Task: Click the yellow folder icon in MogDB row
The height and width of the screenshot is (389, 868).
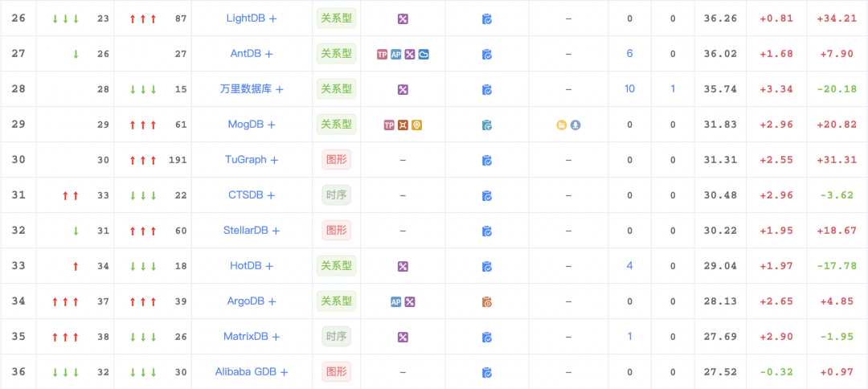Action: point(562,125)
